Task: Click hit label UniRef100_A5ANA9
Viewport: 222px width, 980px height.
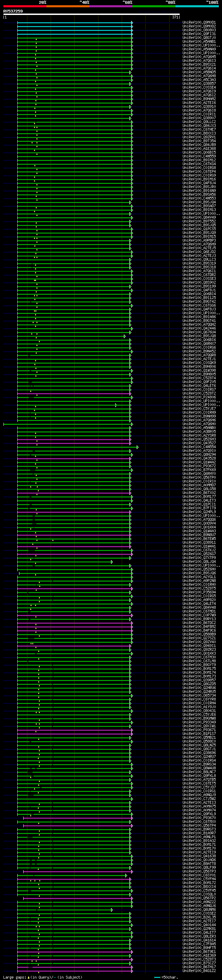Action: click(199, 49)
